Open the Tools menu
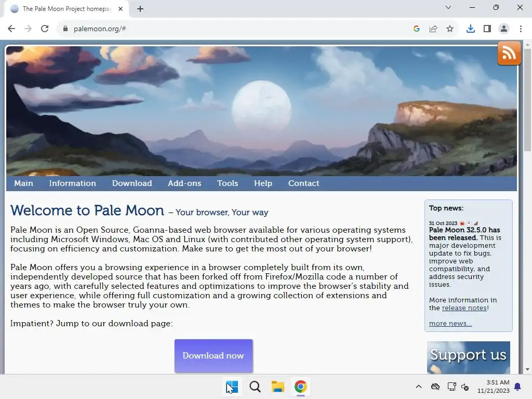 228,183
